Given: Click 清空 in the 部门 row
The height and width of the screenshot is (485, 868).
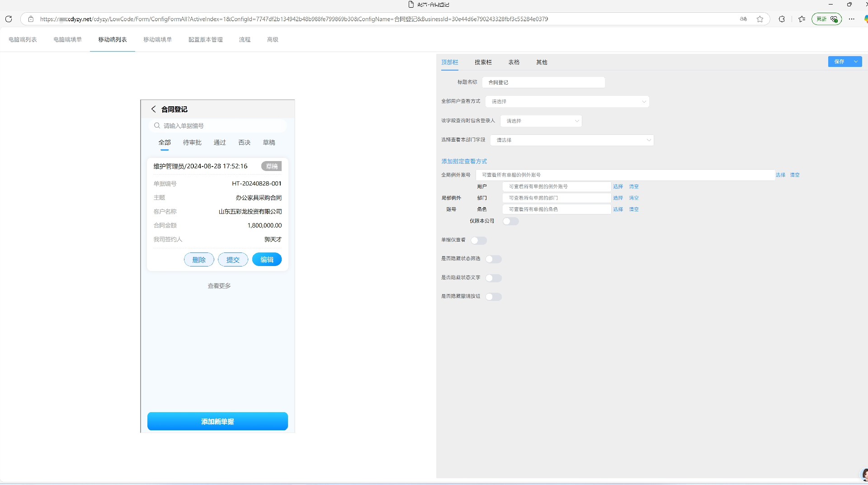Looking at the screenshot, I should tap(634, 198).
